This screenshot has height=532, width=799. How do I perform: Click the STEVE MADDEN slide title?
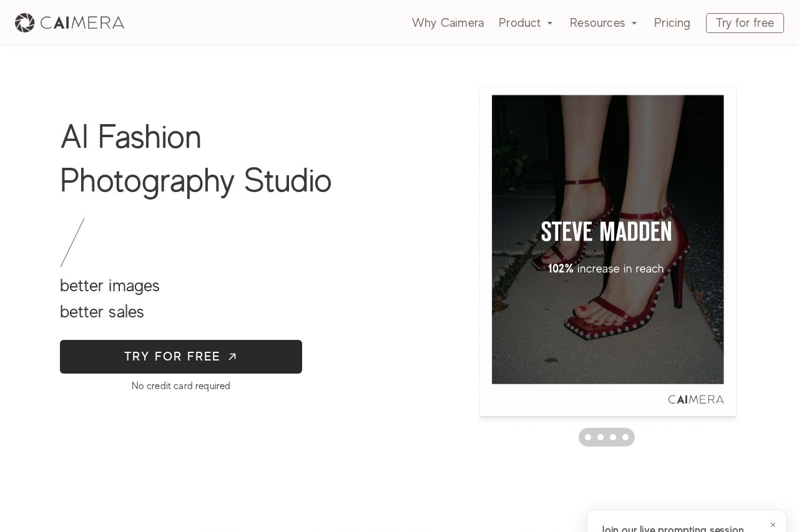(x=606, y=232)
